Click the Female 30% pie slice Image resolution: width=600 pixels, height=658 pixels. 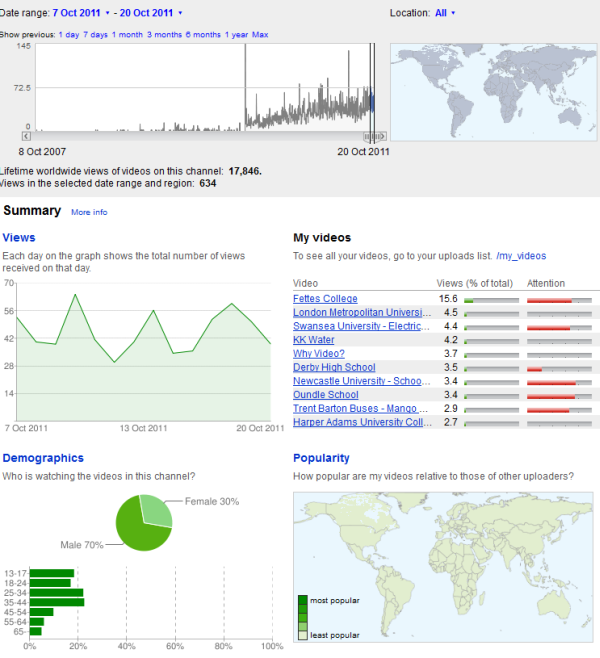157,509
